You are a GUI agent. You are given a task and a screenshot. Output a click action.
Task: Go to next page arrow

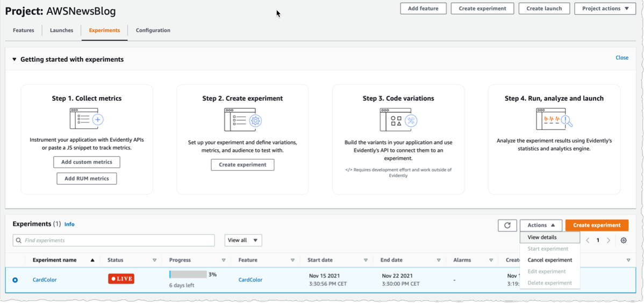[x=609, y=240]
